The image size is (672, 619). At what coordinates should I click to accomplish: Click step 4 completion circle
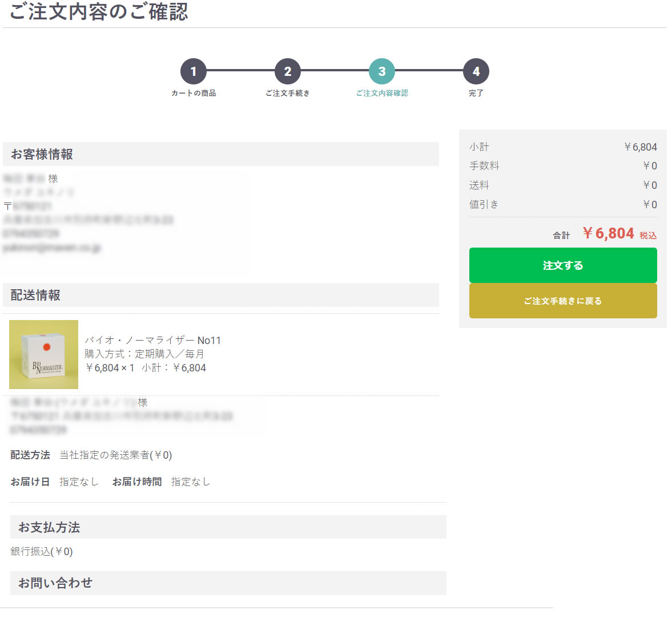[x=476, y=71]
